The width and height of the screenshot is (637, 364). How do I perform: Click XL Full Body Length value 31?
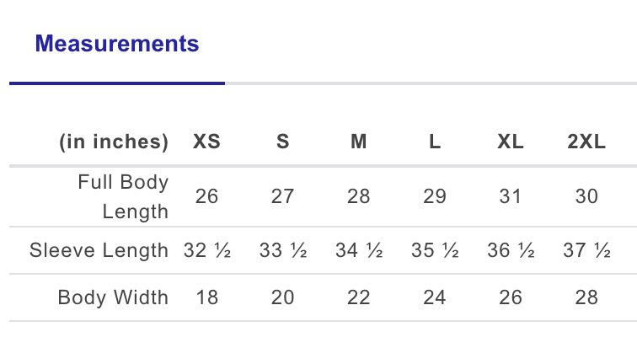pyautogui.click(x=511, y=196)
